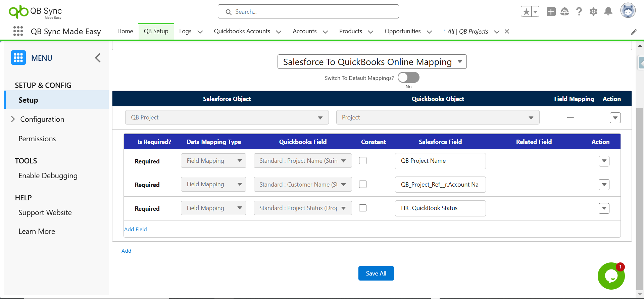This screenshot has height=299, width=644.
Task: Open Data Mapping Type for Customer Name row
Action: (x=213, y=184)
